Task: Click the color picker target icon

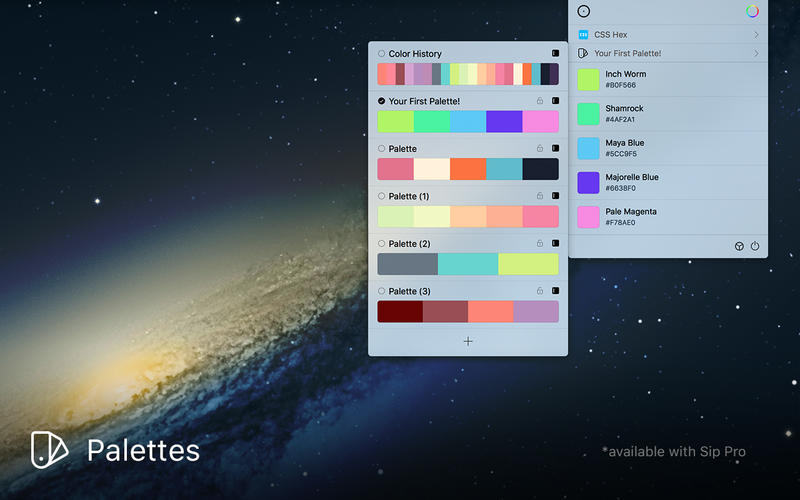Action: point(584,11)
